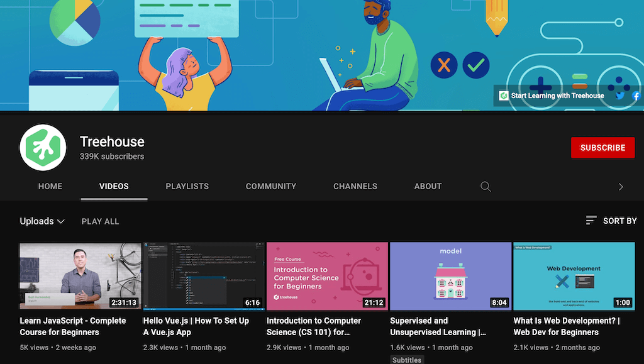Switch to the Playlists tab
This screenshot has width=644, height=364.
pos(187,186)
